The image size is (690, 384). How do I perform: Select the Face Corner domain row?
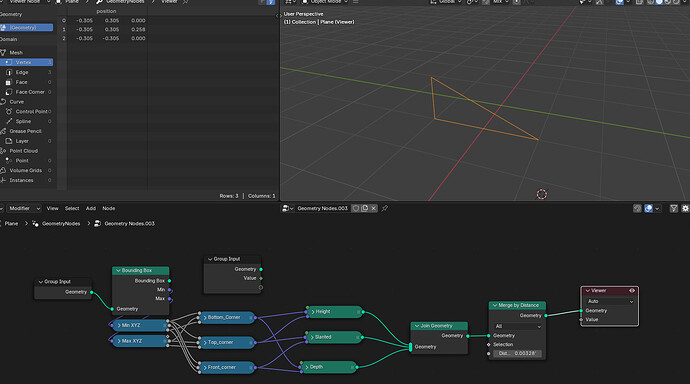tap(26, 92)
